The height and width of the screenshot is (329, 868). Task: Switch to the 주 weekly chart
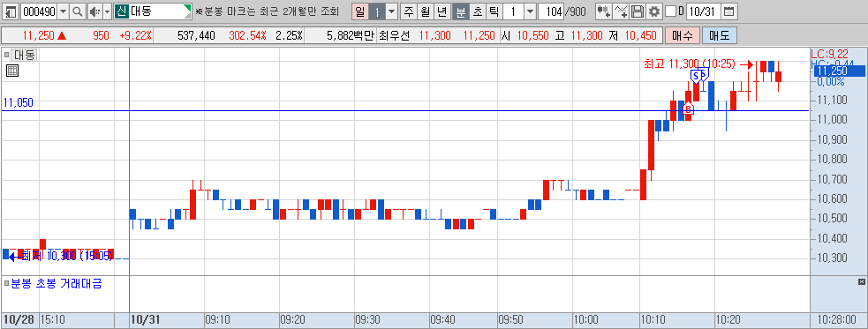(409, 11)
